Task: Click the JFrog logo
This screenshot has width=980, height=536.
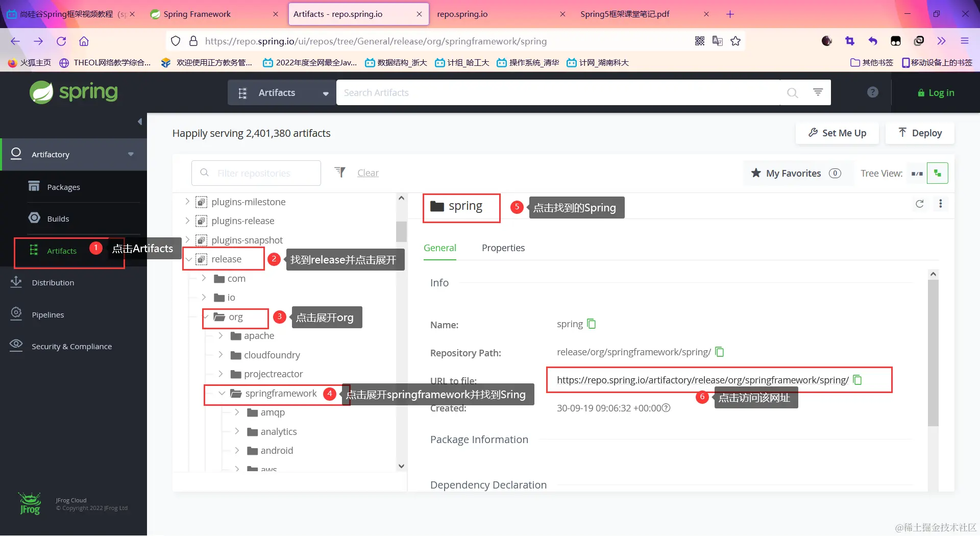Action: (30, 504)
